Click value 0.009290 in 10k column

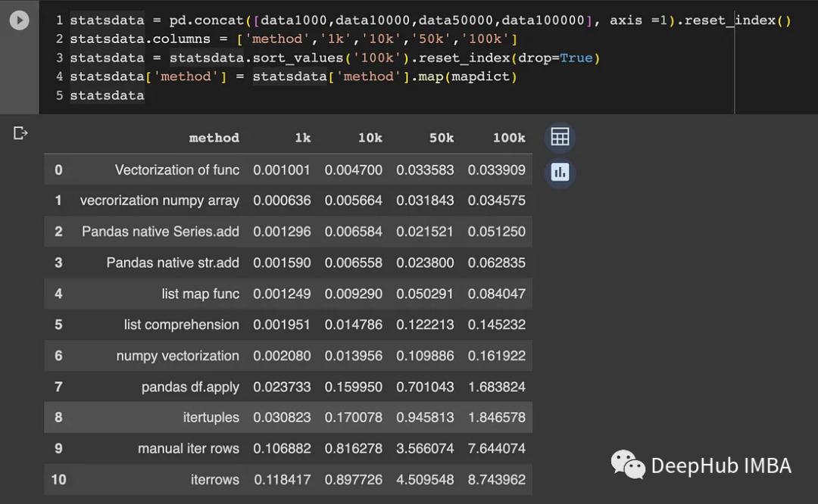click(353, 294)
